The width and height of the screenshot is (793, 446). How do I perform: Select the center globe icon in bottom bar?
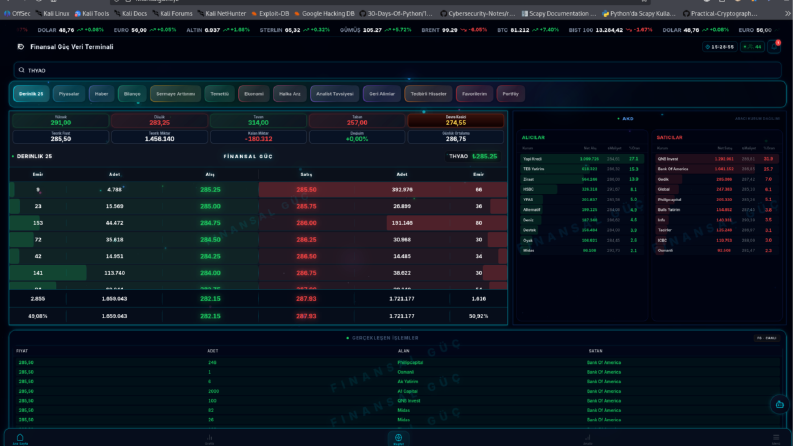tap(399, 438)
